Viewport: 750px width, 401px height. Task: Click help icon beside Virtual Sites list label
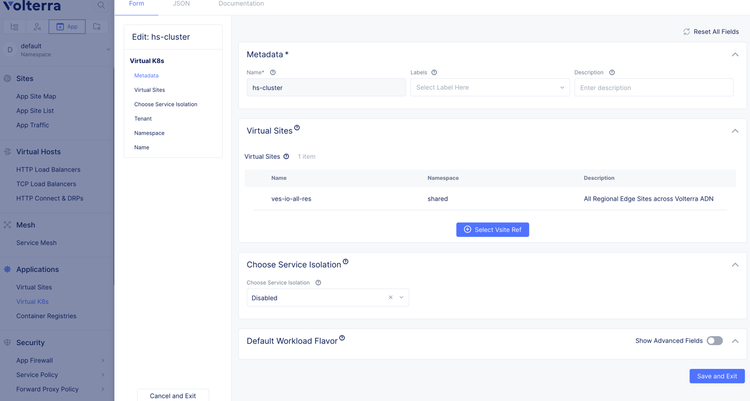click(286, 156)
